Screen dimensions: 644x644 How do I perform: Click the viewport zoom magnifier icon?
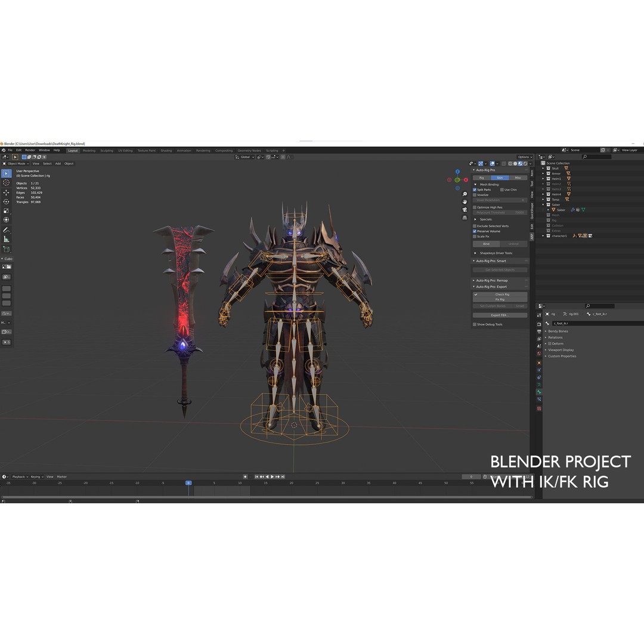[x=465, y=194]
